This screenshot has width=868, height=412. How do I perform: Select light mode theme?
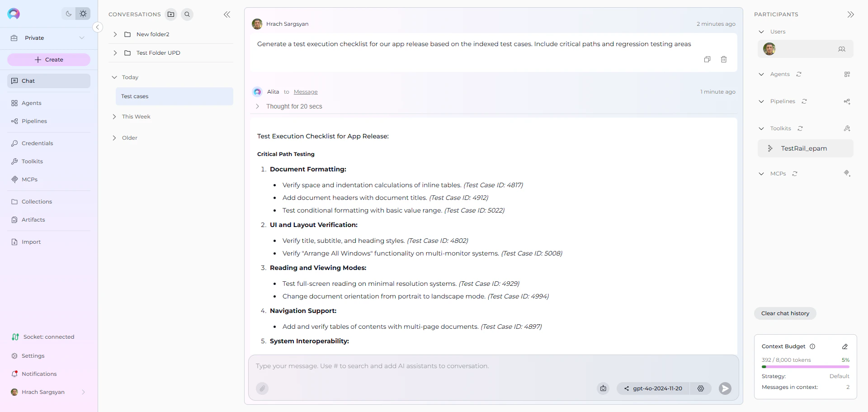[83, 14]
